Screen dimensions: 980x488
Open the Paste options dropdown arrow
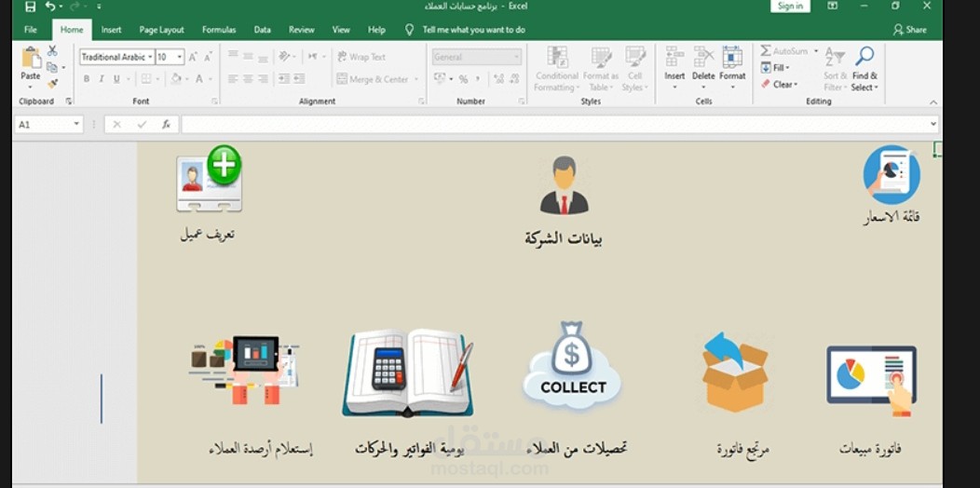pos(31,87)
